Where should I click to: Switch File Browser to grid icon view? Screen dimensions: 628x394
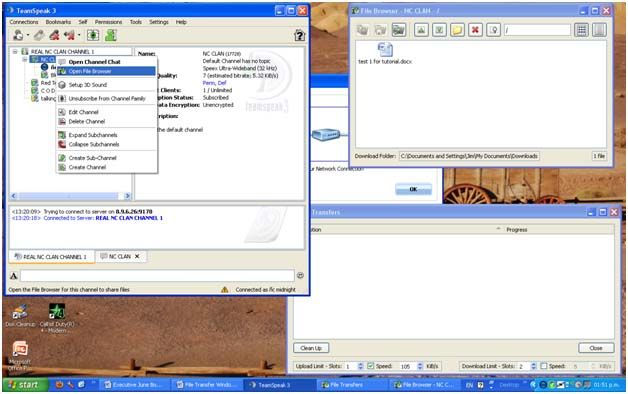(x=582, y=30)
